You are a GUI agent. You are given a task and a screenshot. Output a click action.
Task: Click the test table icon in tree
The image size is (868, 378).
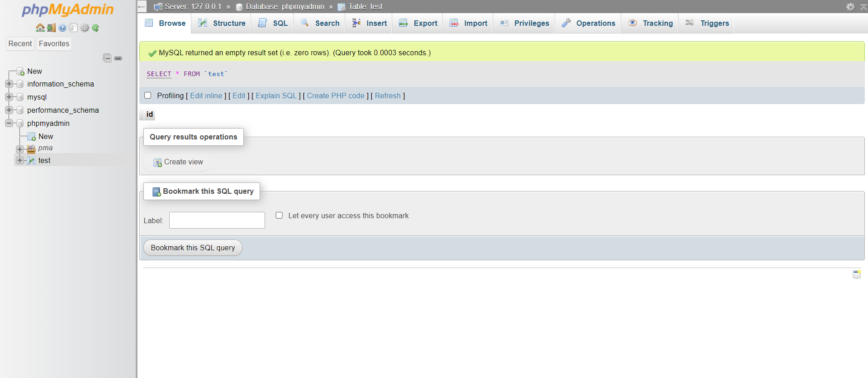point(31,161)
